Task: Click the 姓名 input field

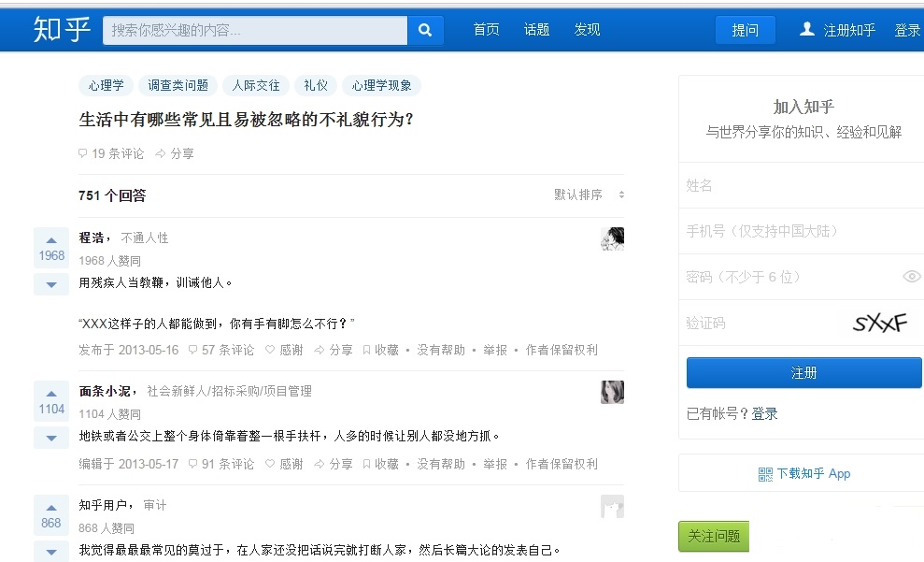Action: (802, 186)
